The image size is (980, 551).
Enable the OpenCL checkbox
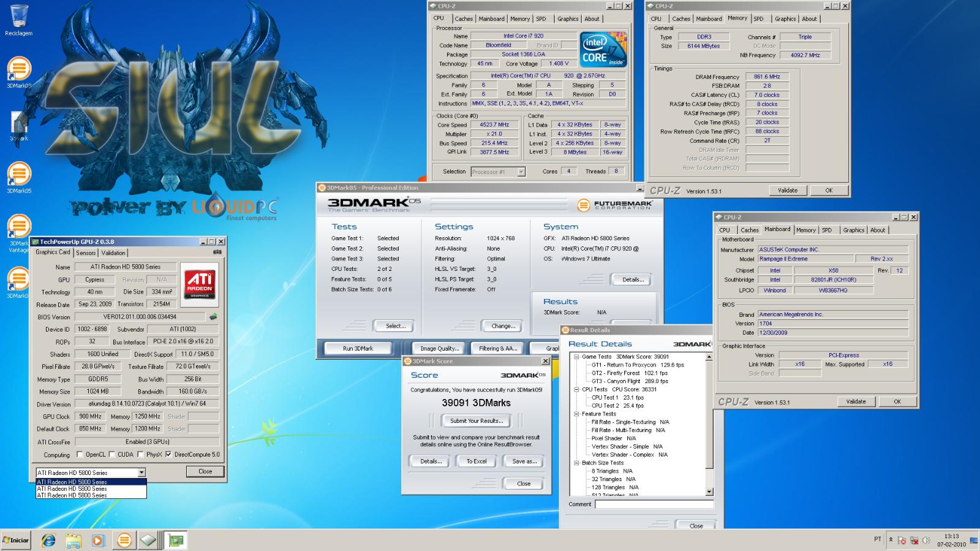[x=80, y=454]
